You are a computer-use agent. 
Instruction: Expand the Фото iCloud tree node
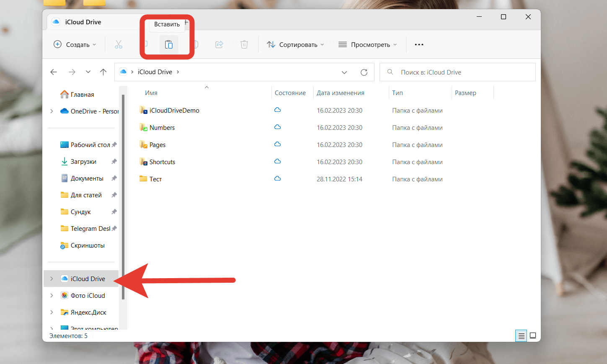tap(52, 295)
